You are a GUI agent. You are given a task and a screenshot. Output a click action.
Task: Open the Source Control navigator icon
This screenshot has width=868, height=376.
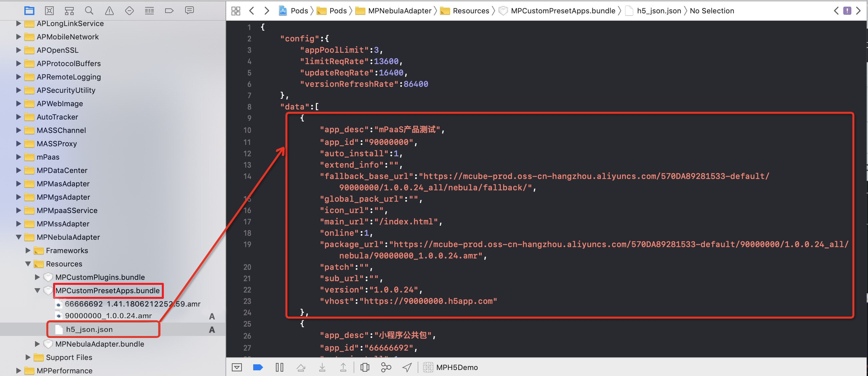[x=49, y=11]
